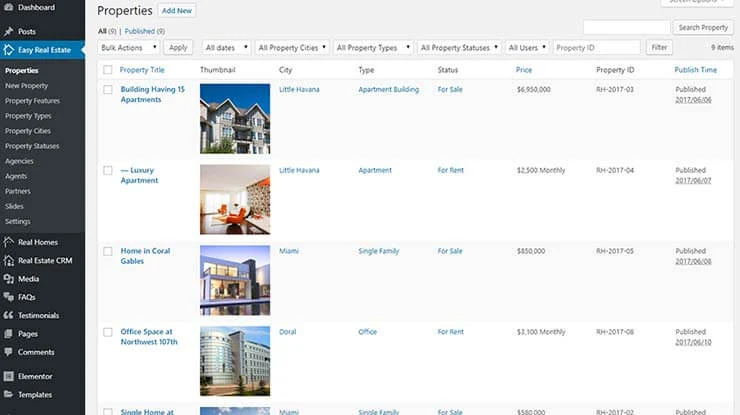Click the $6,950,000 price cell
Image resolution: width=740 pixels, height=415 pixels.
pyautogui.click(x=534, y=90)
